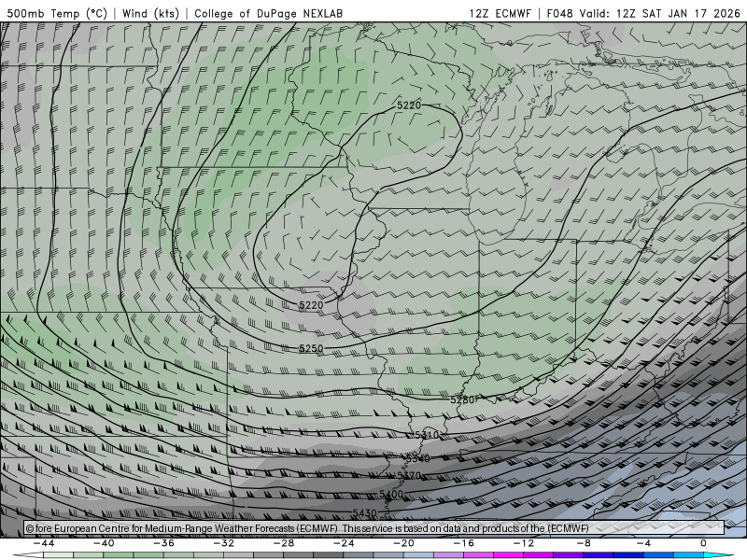Click the 5310 height contour label
Screen dimensions: 747x560
coord(427,435)
